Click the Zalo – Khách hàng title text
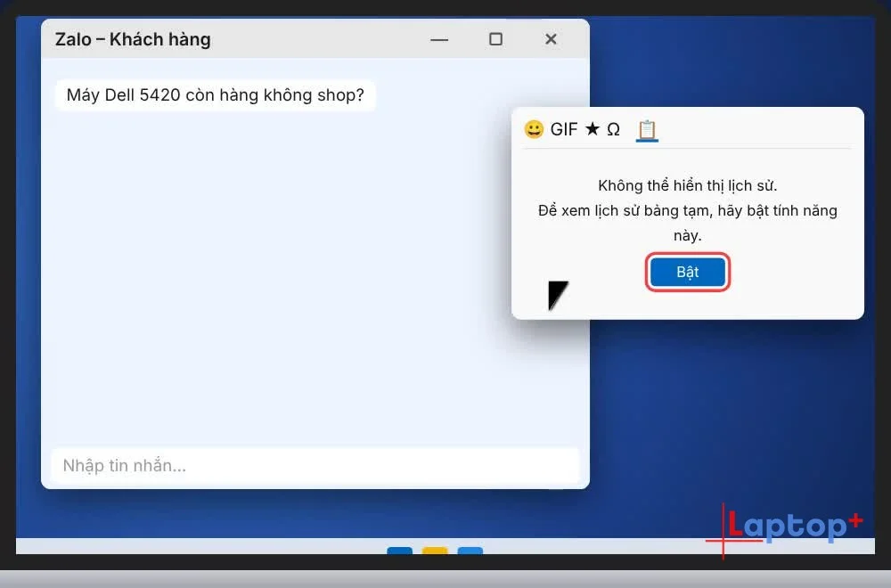 (x=133, y=39)
